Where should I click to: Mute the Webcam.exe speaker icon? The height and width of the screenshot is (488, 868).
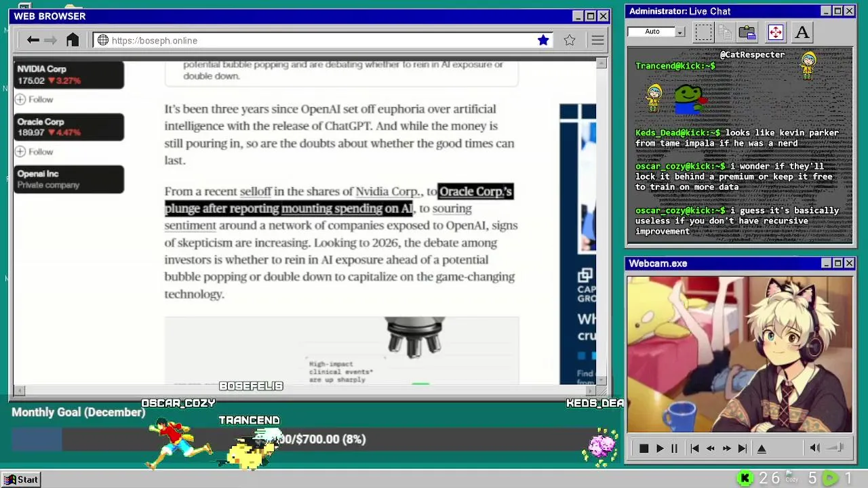point(815,447)
